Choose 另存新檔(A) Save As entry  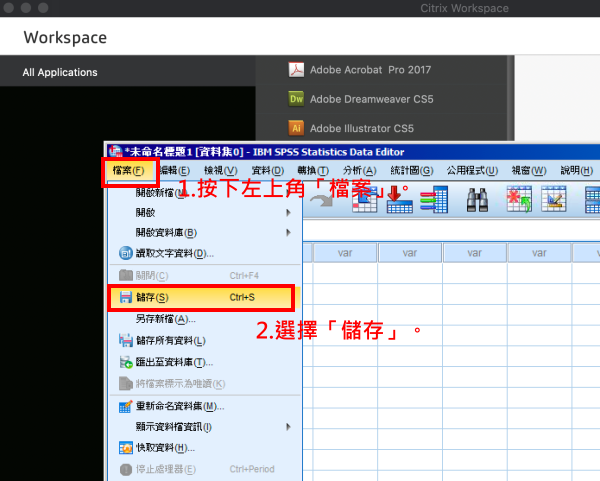[202, 319]
